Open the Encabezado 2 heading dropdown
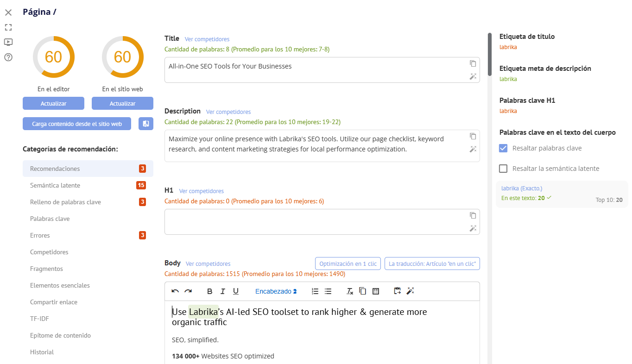 (276, 291)
